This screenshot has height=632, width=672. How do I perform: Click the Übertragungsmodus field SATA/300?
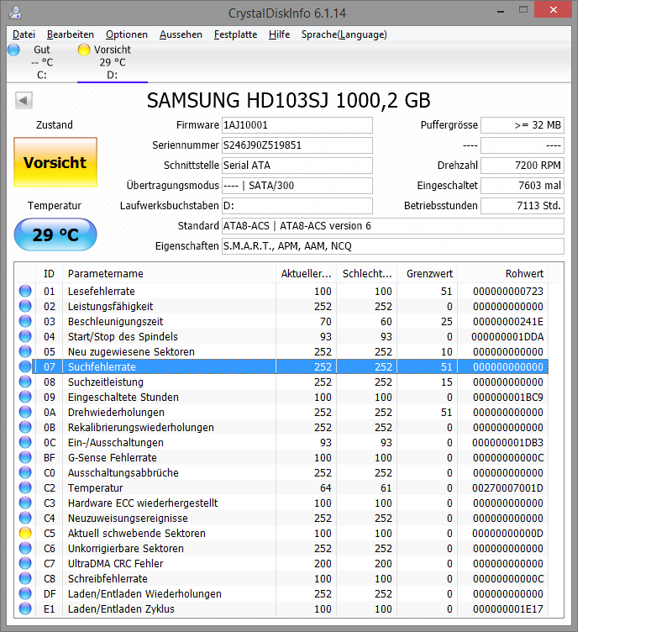point(297,186)
